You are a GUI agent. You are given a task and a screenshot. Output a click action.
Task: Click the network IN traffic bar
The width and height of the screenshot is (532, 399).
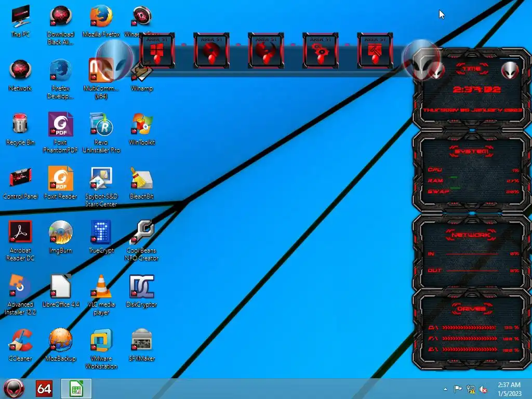click(x=472, y=254)
